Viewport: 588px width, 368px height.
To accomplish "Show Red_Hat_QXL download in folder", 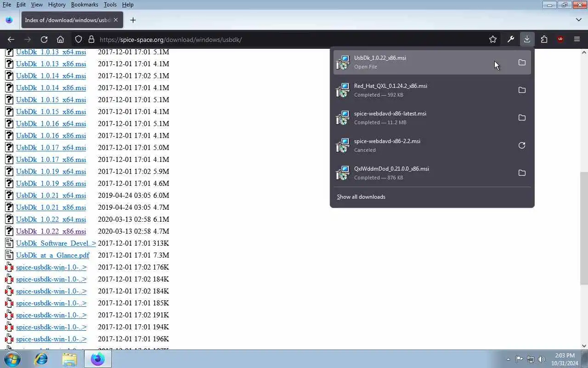I will click(522, 90).
